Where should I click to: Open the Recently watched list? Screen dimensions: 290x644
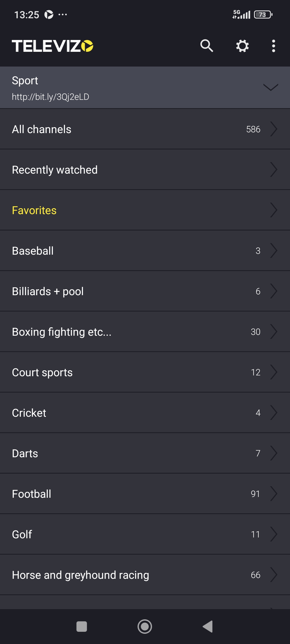145,170
